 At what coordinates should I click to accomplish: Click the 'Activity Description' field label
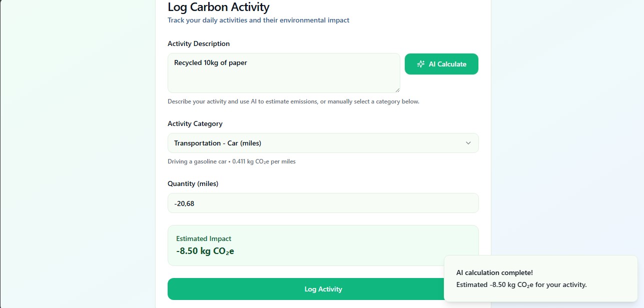click(x=199, y=43)
